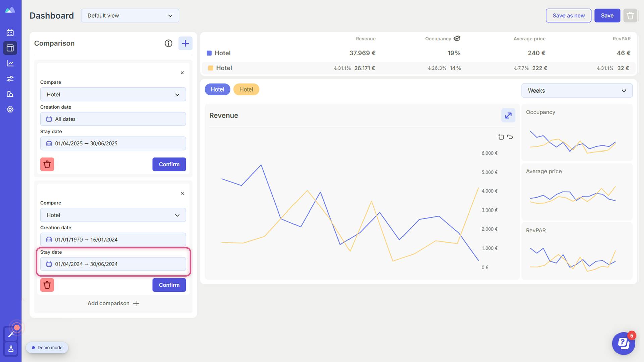644x362 pixels.
Task: Click the Save as new button
Action: [x=569, y=15]
